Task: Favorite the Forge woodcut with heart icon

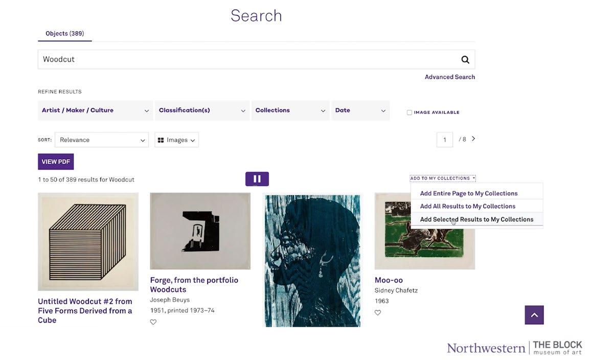Action: click(153, 322)
